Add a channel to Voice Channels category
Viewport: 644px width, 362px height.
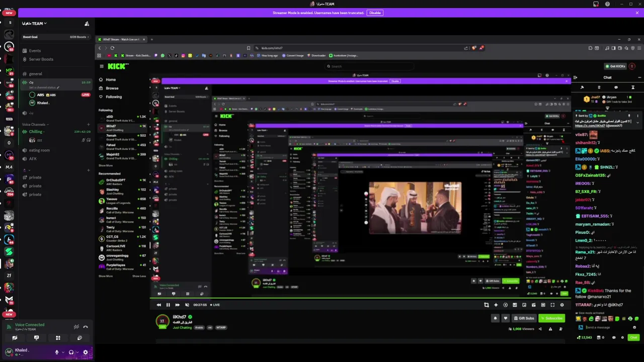(x=89, y=125)
